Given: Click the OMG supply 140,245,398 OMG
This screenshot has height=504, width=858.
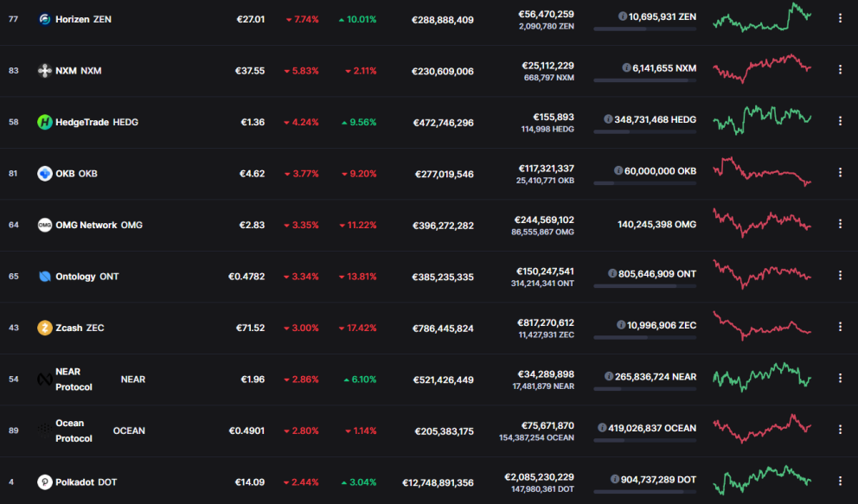Looking at the screenshot, I should [x=656, y=225].
